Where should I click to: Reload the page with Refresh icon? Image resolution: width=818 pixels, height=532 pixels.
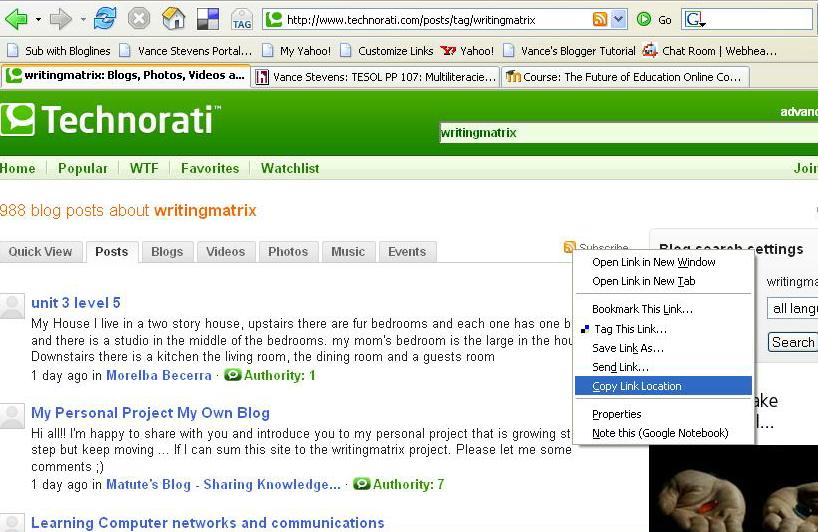pyautogui.click(x=105, y=19)
